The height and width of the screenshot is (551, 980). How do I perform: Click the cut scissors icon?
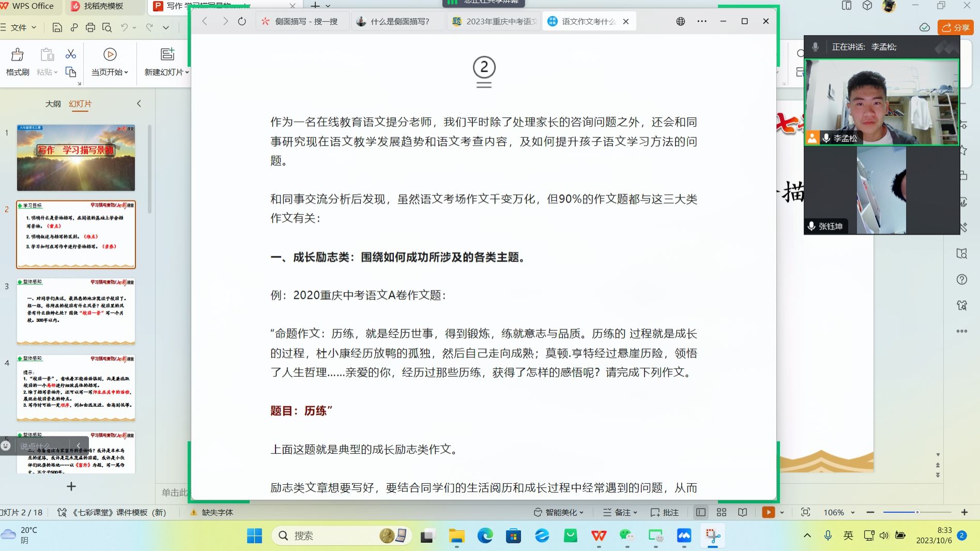tap(71, 54)
